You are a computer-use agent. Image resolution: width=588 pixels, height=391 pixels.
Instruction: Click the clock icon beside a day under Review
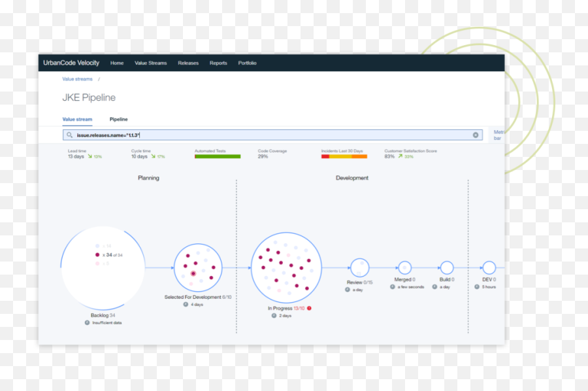pos(348,290)
